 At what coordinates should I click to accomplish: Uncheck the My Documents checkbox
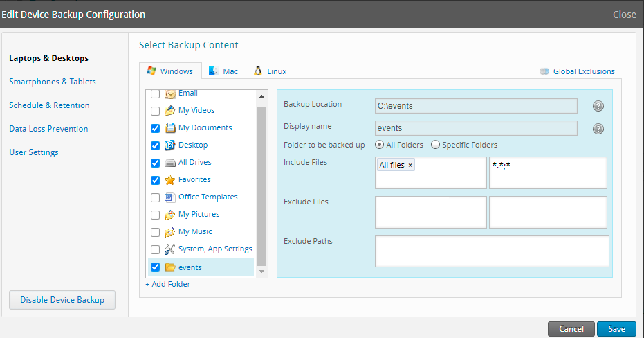tap(155, 128)
